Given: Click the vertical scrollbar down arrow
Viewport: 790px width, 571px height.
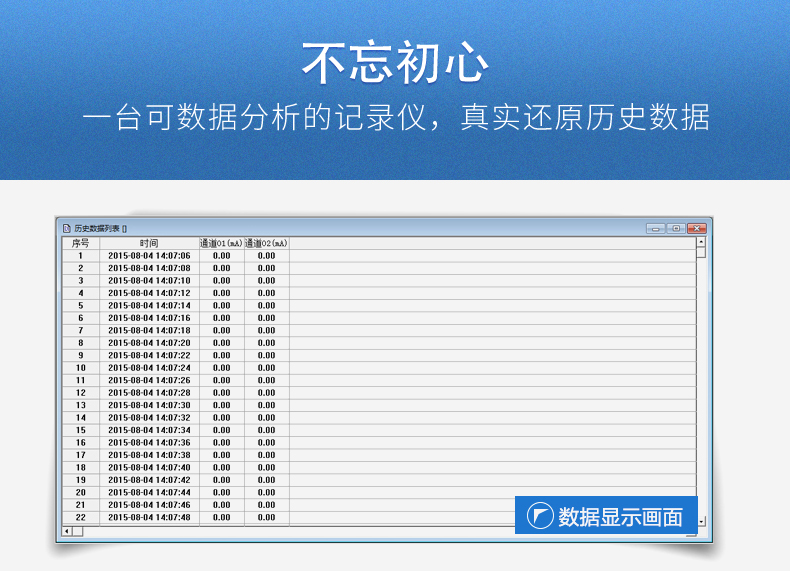Looking at the screenshot, I should [701, 521].
